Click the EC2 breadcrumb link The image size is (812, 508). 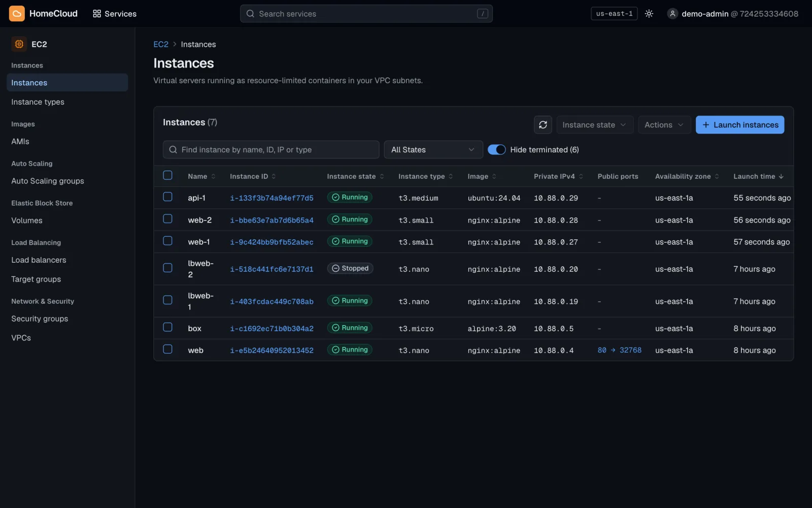pos(161,45)
